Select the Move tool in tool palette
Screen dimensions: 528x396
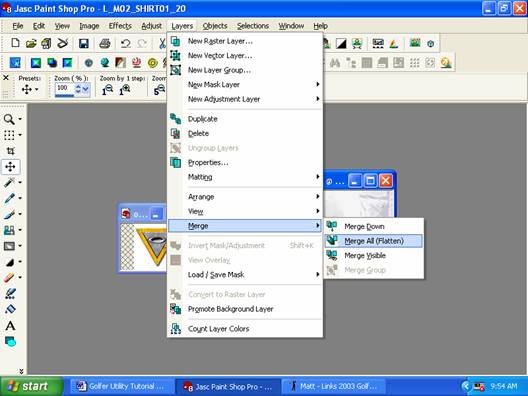(10, 167)
